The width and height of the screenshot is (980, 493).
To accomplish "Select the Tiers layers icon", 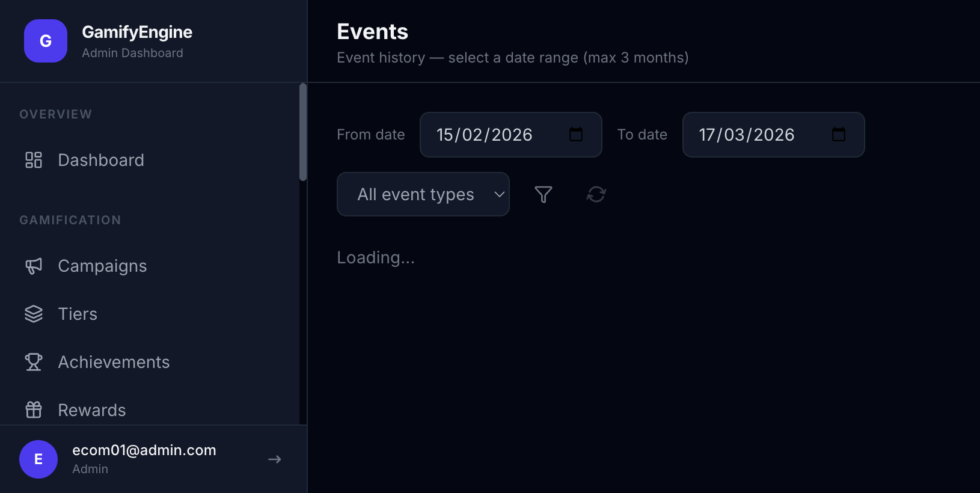I will click(33, 313).
